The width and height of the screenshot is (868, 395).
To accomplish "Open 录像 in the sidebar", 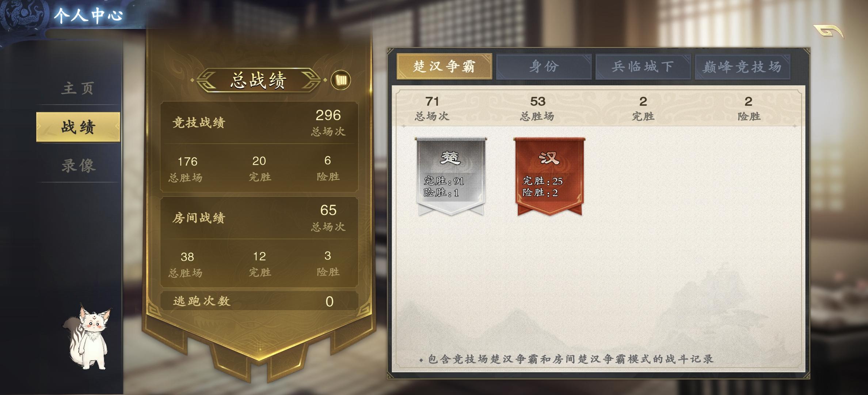I will click(78, 165).
